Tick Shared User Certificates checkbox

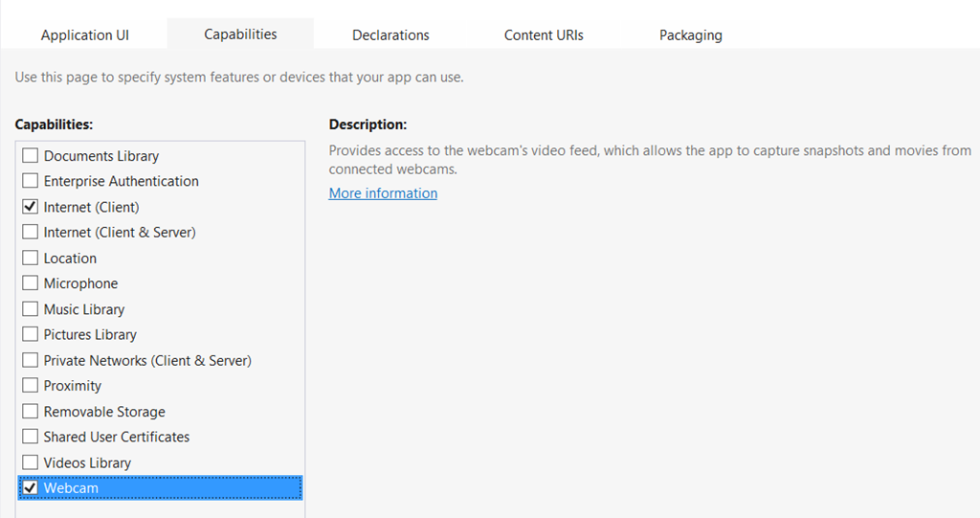(31, 437)
